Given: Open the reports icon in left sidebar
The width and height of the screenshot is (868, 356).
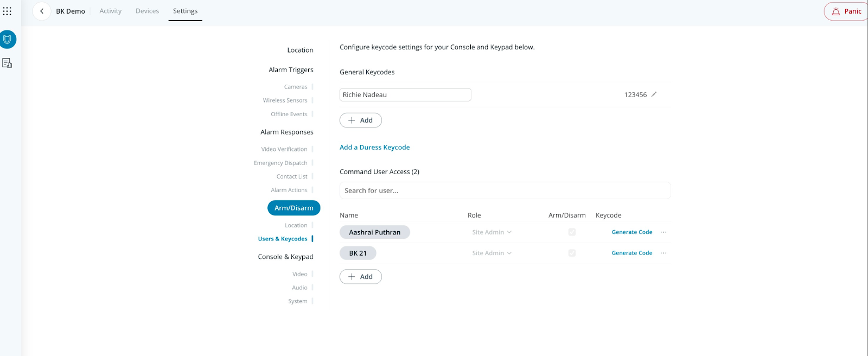Looking at the screenshot, I should click(7, 63).
